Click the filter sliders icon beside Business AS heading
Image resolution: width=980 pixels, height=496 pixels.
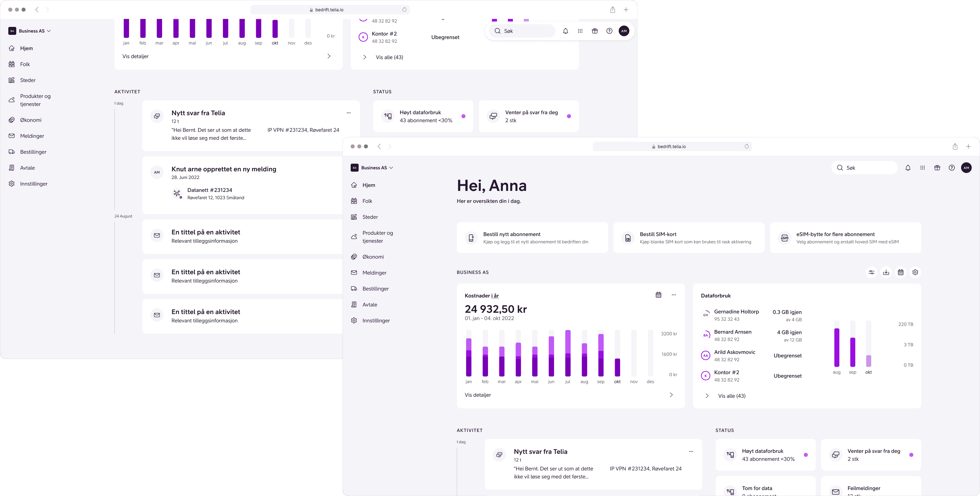[x=871, y=272]
